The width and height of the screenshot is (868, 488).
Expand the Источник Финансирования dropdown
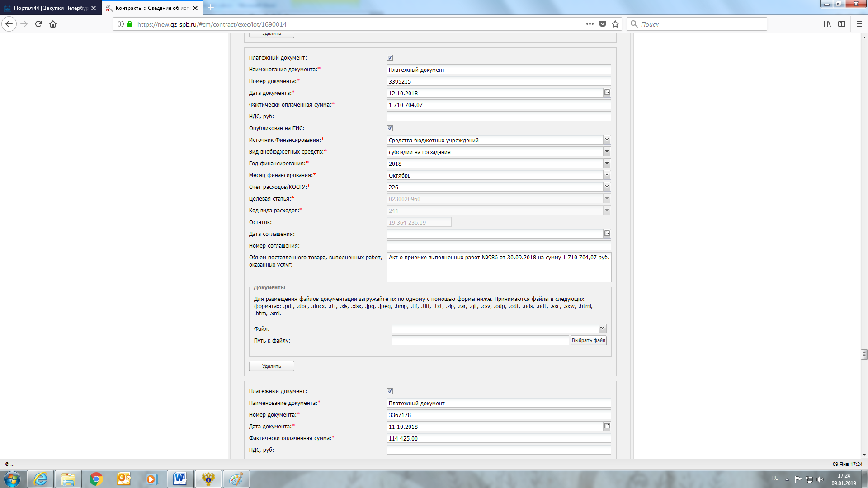pos(607,140)
